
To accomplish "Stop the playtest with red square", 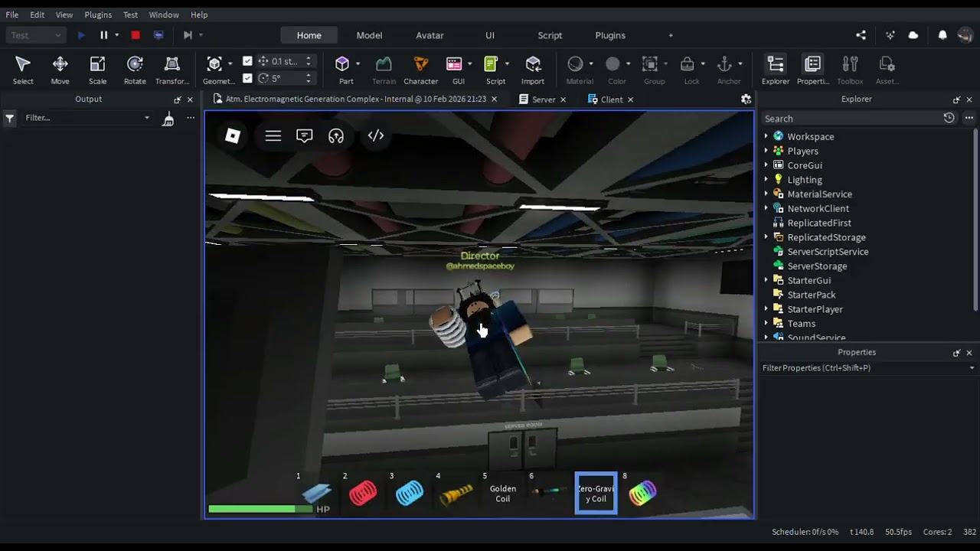I will [136, 35].
